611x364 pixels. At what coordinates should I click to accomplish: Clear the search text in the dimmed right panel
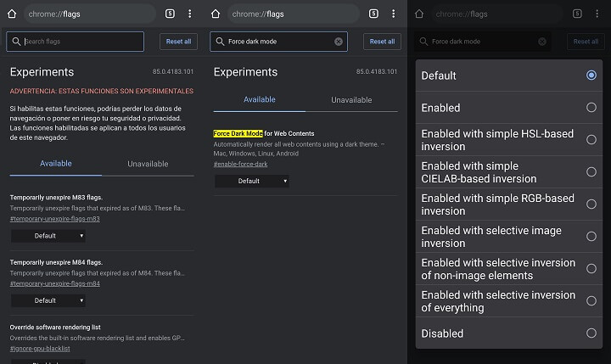point(542,42)
